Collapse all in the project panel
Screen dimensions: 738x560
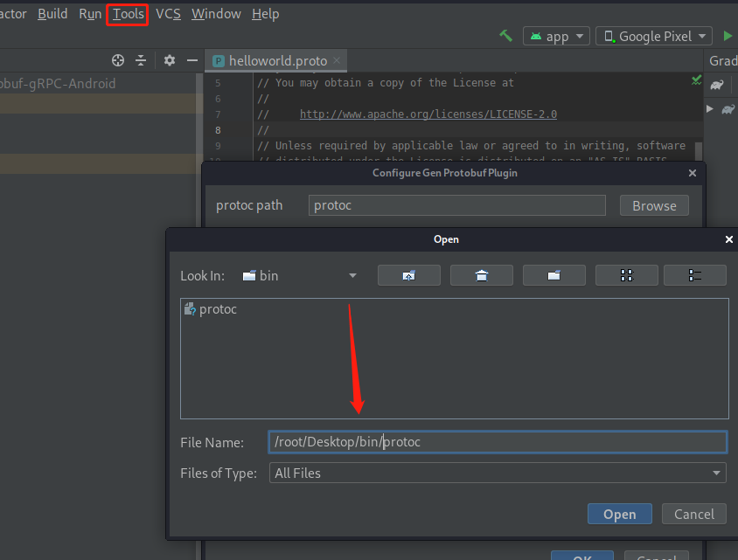(141, 60)
